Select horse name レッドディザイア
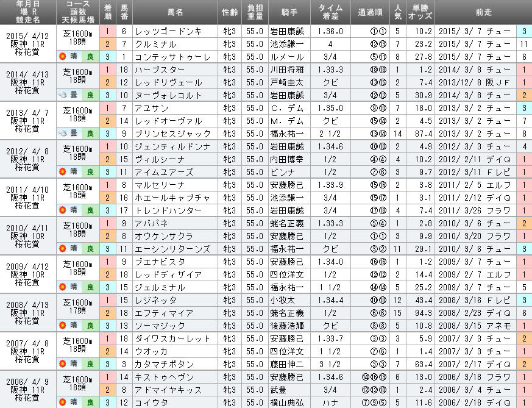The width and height of the screenshot is (532, 408). (x=168, y=274)
